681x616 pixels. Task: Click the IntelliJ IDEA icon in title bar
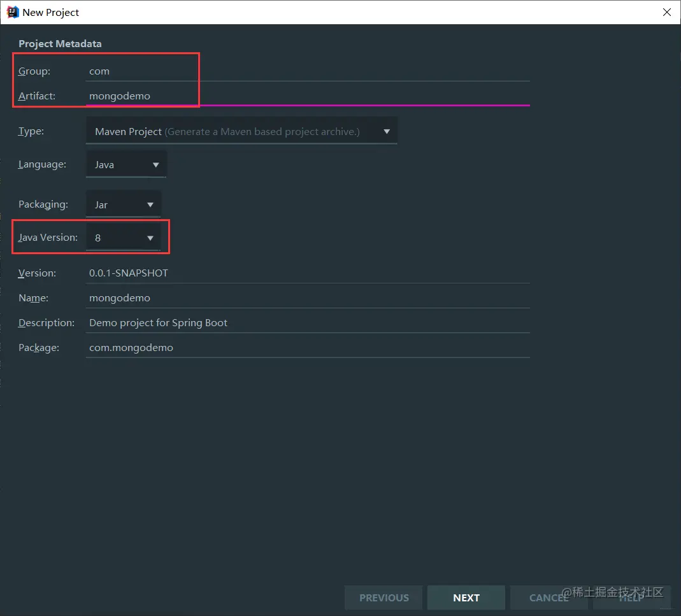[x=13, y=12]
